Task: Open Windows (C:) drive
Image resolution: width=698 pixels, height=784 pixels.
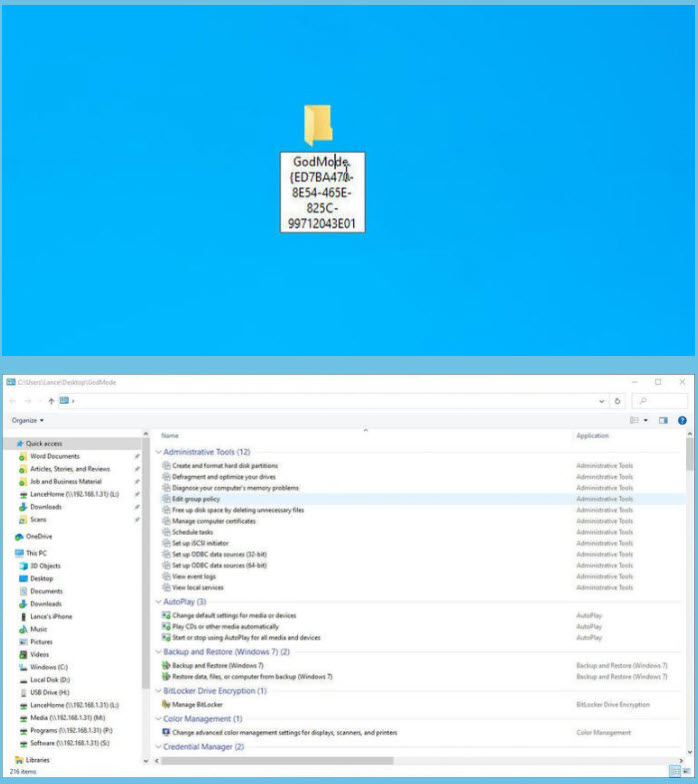Action: click(x=48, y=667)
